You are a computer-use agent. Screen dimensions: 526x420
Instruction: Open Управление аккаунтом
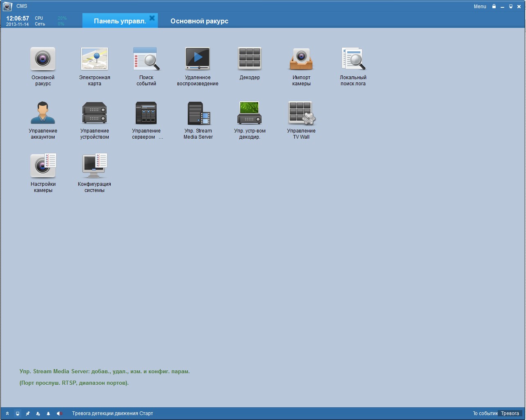(x=43, y=113)
